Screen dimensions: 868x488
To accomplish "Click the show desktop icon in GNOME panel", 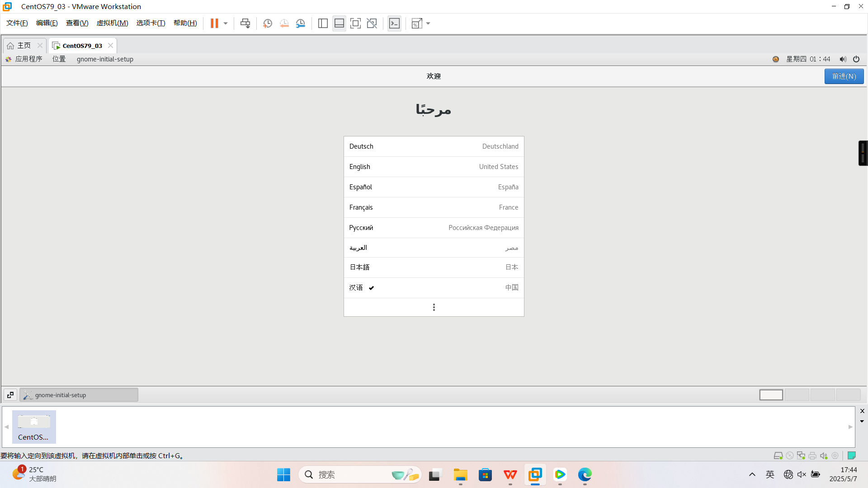I will [10, 395].
